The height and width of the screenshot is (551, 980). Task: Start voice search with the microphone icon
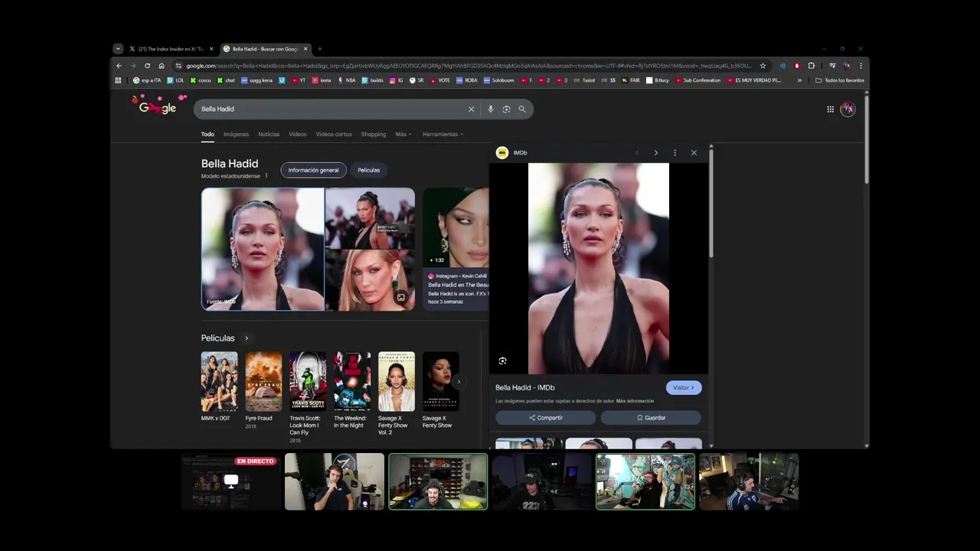(491, 109)
